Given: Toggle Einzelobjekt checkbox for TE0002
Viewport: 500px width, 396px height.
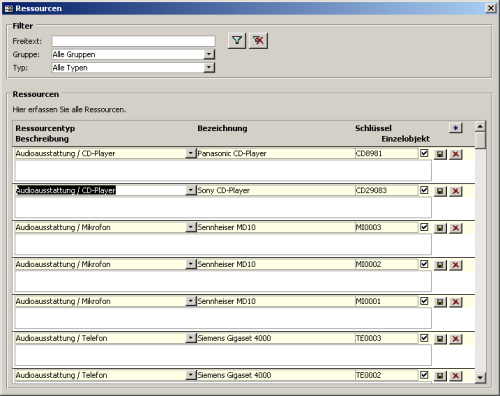Looking at the screenshot, I should (x=424, y=375).
